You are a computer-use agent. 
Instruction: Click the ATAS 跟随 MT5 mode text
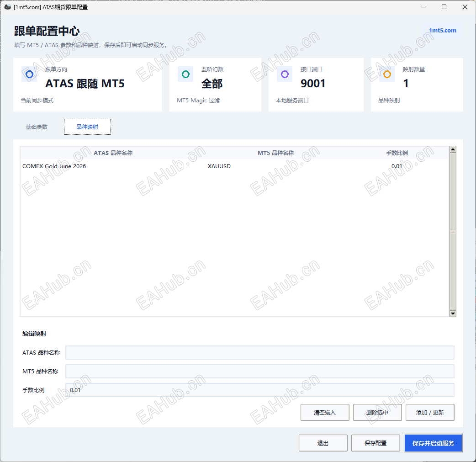pos(85,84)
